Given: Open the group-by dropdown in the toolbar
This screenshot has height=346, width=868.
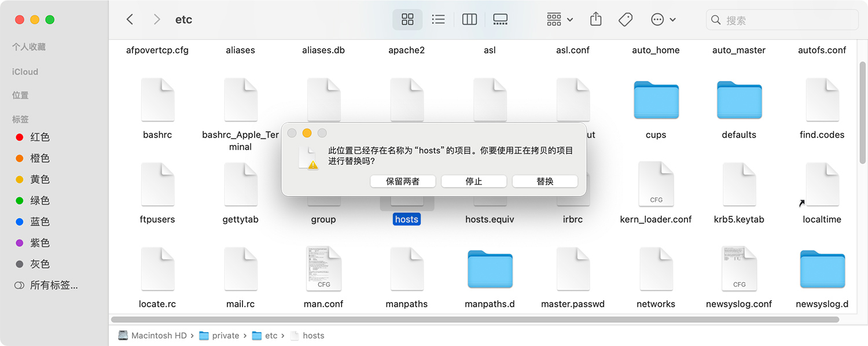Looking at the screenshot, I should tap(558, 19).
